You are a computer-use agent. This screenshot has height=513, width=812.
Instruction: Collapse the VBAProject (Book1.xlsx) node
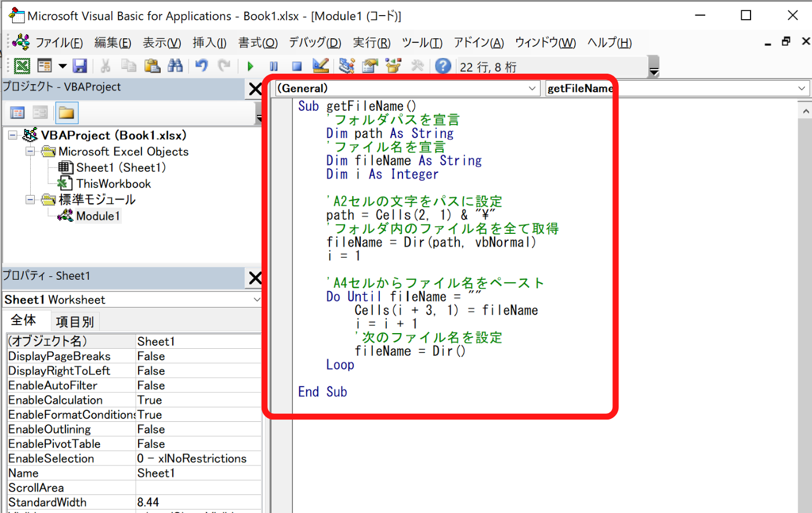tap(12, 135)
